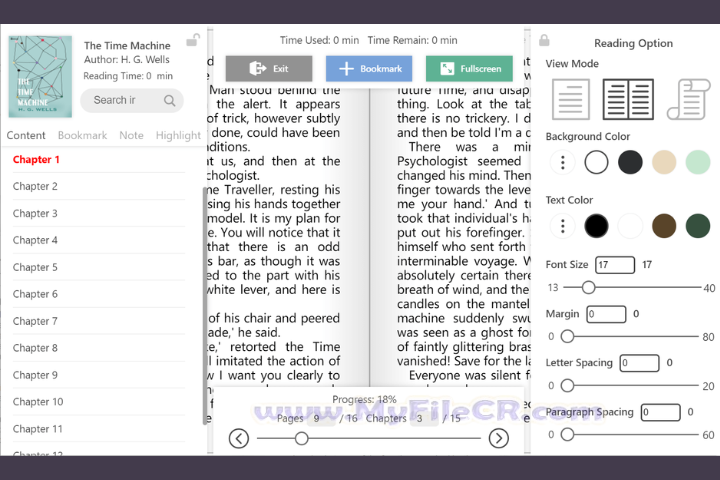Enter Fullscreen mode
Screen dimensions: 720x480
[469, 69]
